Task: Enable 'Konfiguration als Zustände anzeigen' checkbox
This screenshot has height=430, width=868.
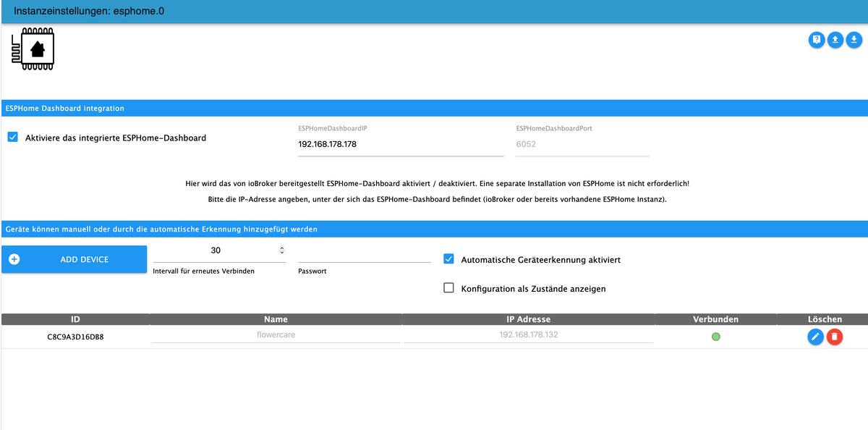Action: [448, 288]
